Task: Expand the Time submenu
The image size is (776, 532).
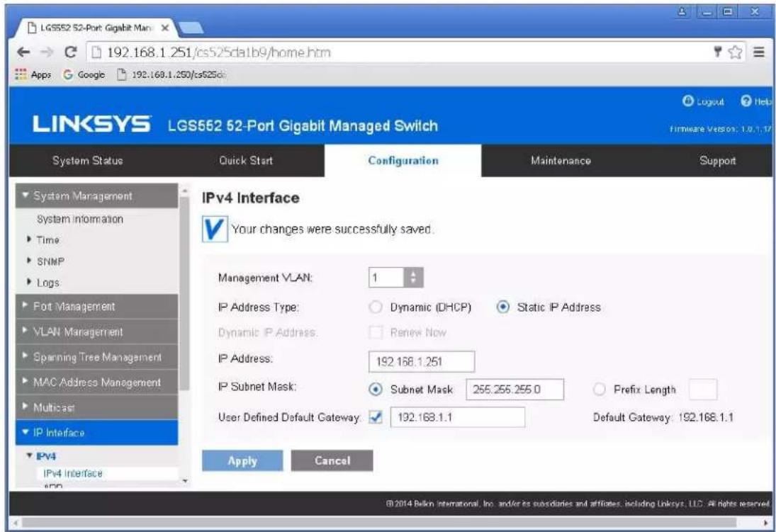Action: coord(44,240)
